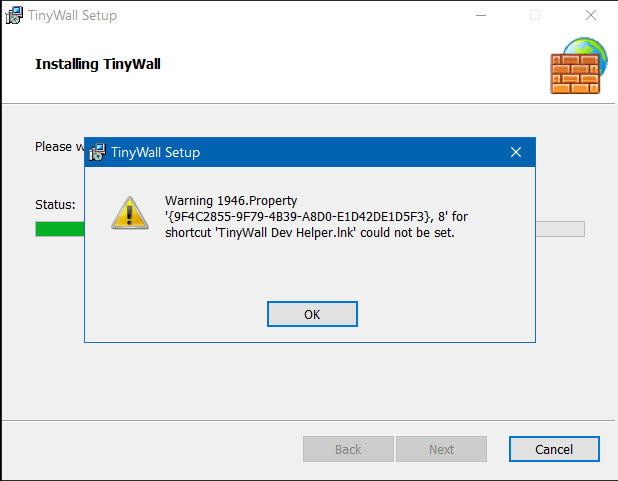This screenshot has height=481, width=618.
Task: Click the TinyWall brick wall logo
Action: [x=579, y=66]
